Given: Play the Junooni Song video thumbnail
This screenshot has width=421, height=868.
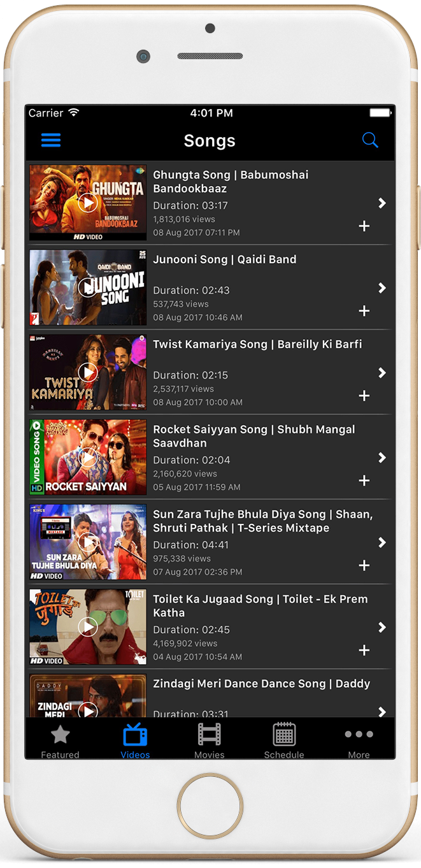Looking at the screenshot, I should coord(88,287).
